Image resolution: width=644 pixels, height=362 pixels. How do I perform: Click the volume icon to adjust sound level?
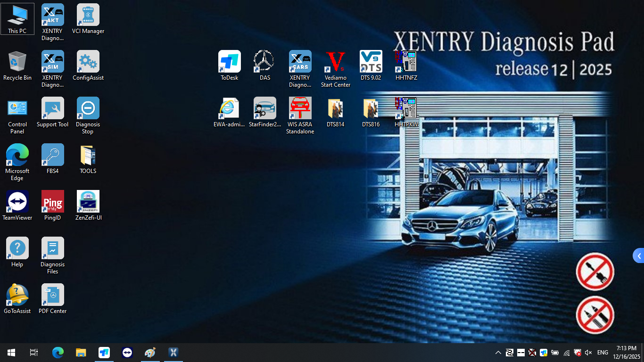588,352
